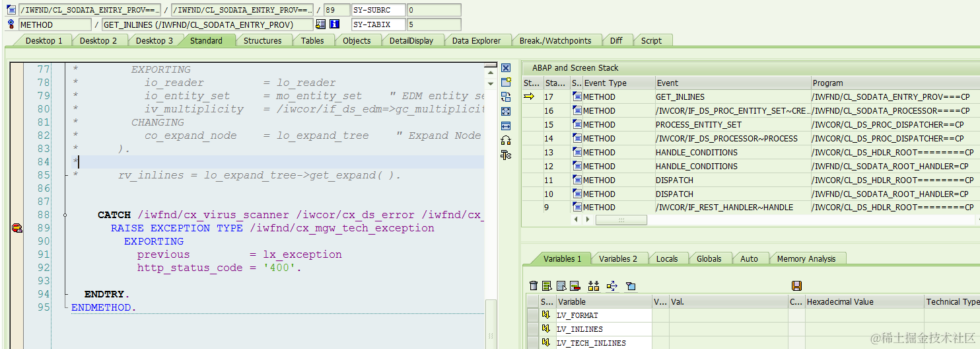The image size is (980, 349).
Task: Open the blue information icon in header
Action: click(x=334, y=24)
